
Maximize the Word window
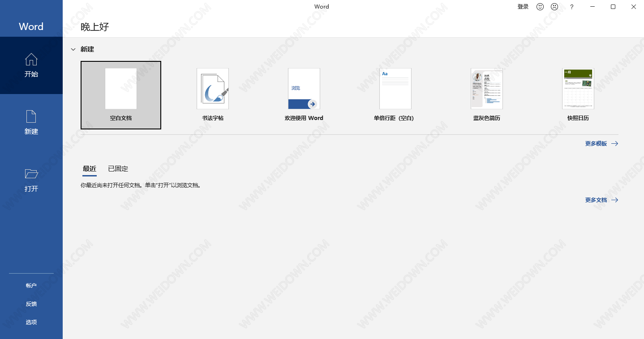click(613, 7)
